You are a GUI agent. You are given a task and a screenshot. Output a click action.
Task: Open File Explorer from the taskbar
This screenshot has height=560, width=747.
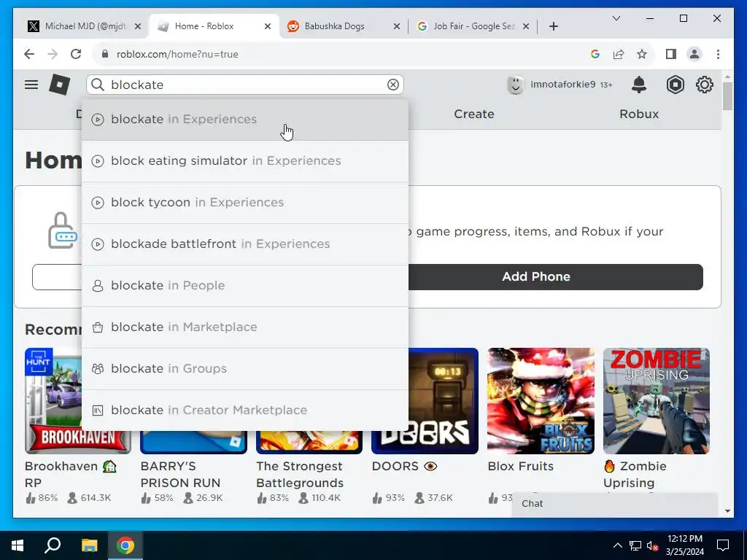coord(89,545)
